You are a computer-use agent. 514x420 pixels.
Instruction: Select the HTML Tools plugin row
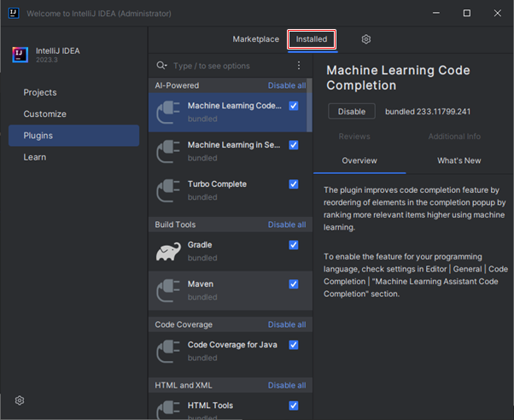[x=231, y=406]
